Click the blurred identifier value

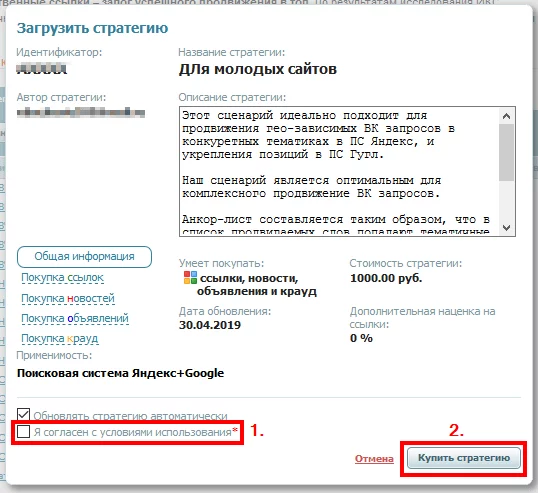coord(42,69)
